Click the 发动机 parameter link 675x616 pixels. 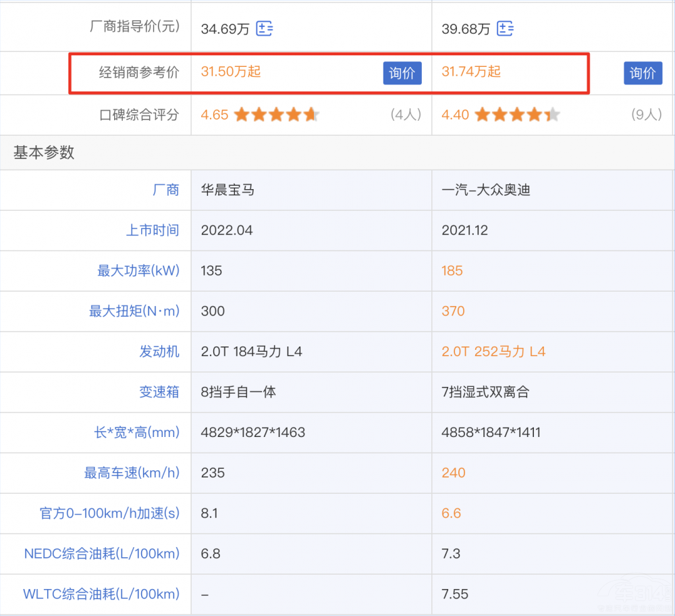point(159,352)
